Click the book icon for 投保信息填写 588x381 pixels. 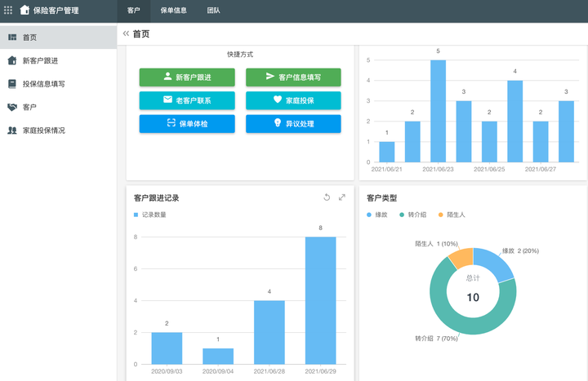tap(12, 83)
